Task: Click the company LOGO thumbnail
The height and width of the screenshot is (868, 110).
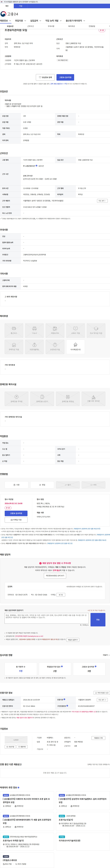Action: [16, 740]
